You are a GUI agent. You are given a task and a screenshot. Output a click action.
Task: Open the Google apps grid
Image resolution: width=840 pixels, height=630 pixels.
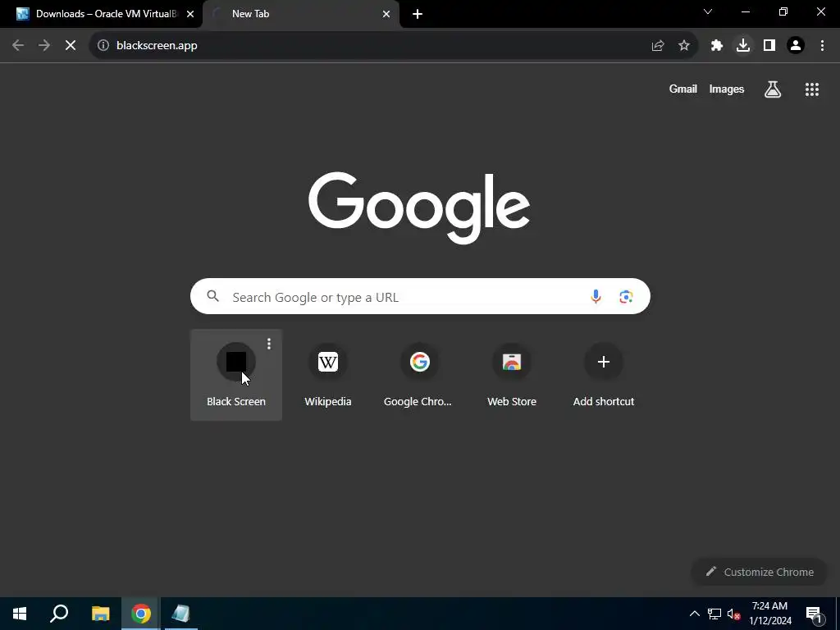[812, 89]
